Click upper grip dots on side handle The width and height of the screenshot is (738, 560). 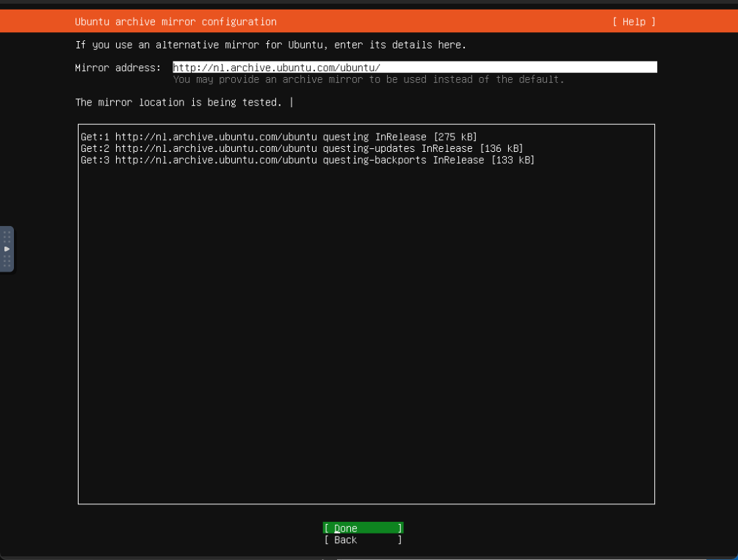7,236
